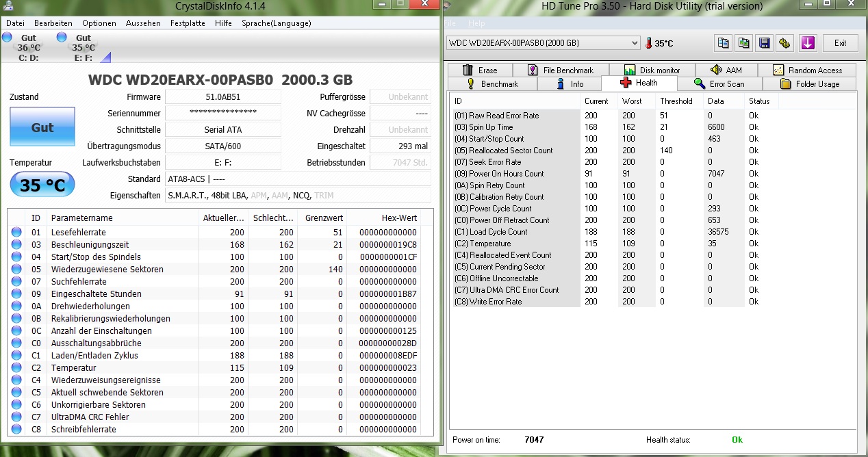The image size is (868, 457).
Task: Switch to the AAM tab
Action: tap(726, 70)
